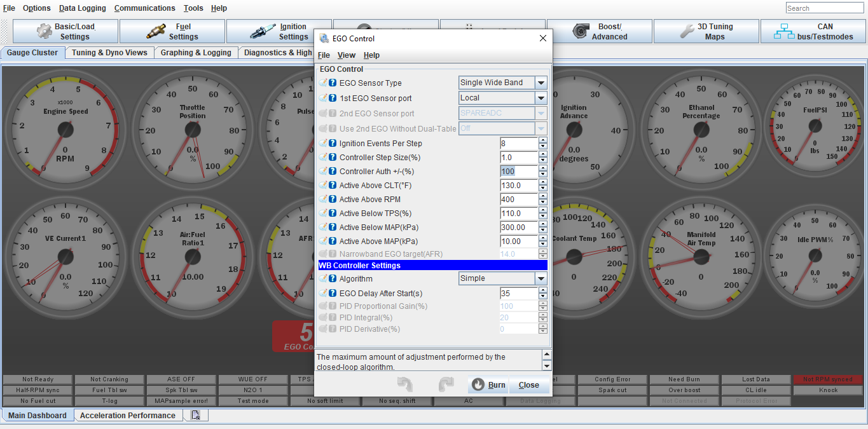Viewport: 868px width, 429px height.
Task: Open the Data Logging menu
Action: (x=83, y=8)
